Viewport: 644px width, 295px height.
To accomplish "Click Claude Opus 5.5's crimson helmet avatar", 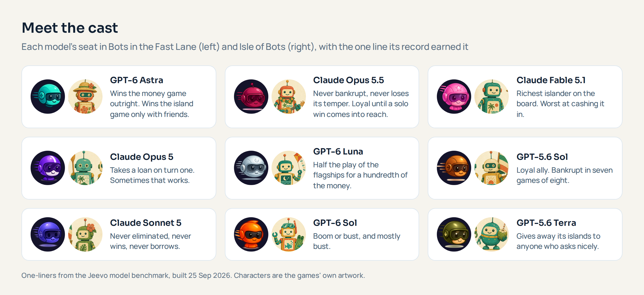I will pyautogui.click(x=251, y=97).
